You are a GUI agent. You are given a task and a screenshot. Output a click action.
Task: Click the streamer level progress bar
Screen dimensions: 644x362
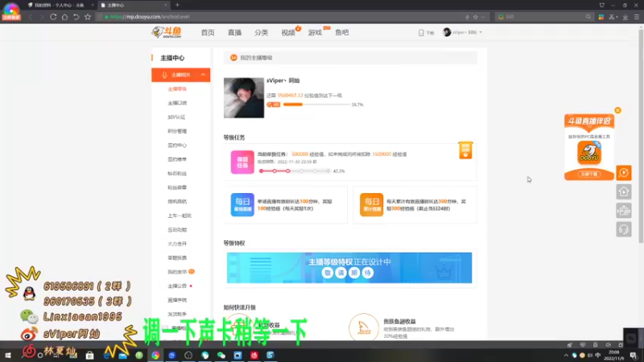[x=316, y=105]
